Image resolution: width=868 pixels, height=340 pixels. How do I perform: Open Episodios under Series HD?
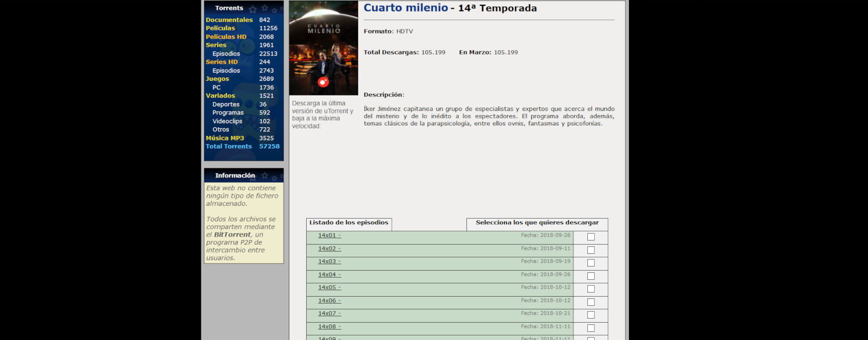[226, 70]
